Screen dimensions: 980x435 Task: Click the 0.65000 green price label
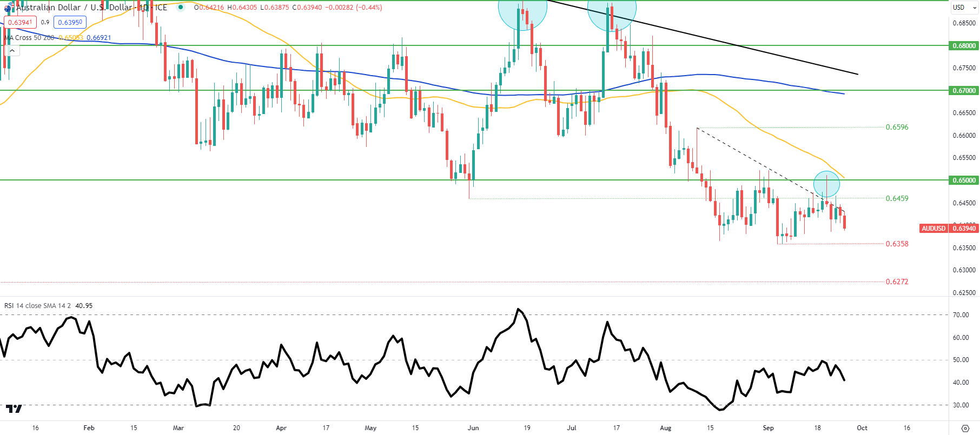coord(964,180)
